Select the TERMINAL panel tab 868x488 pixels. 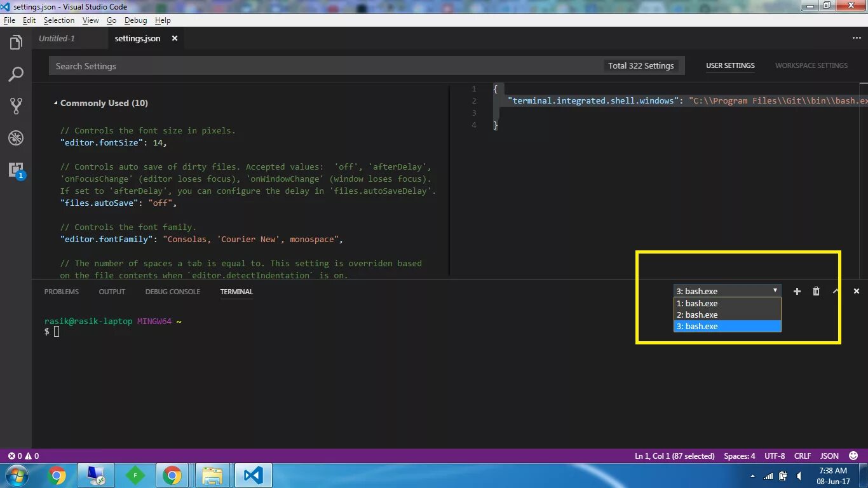tap(236, 292)
